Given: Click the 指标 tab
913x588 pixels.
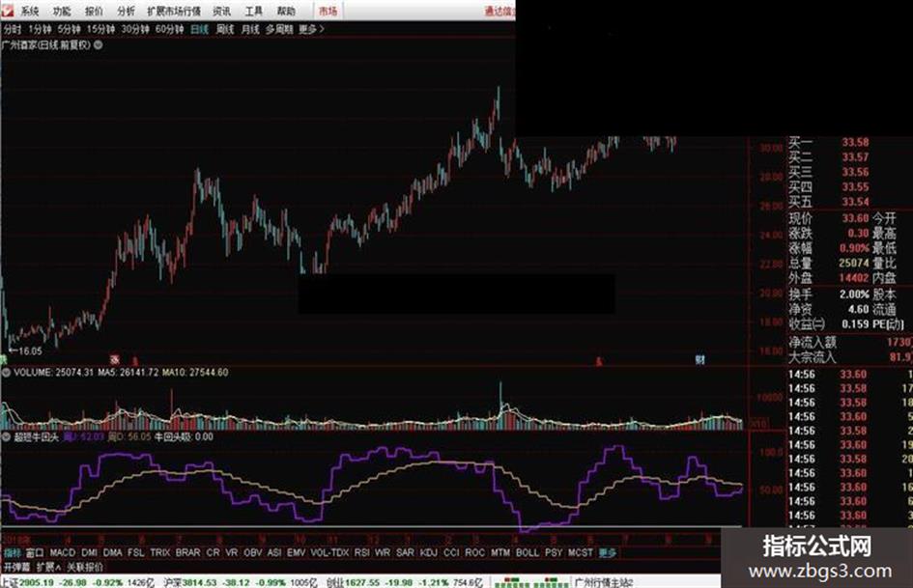Looking at the screenshot, I should click(13, 553).
